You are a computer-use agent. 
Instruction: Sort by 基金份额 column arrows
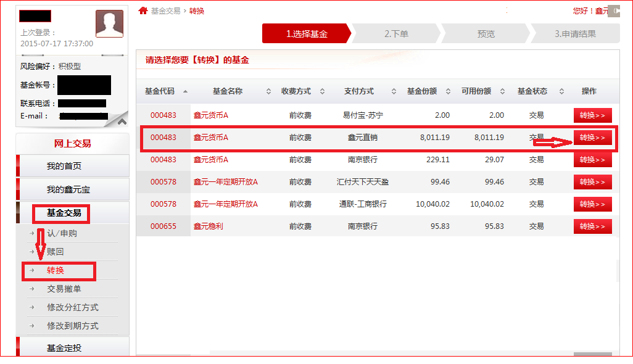pos(448,91)
